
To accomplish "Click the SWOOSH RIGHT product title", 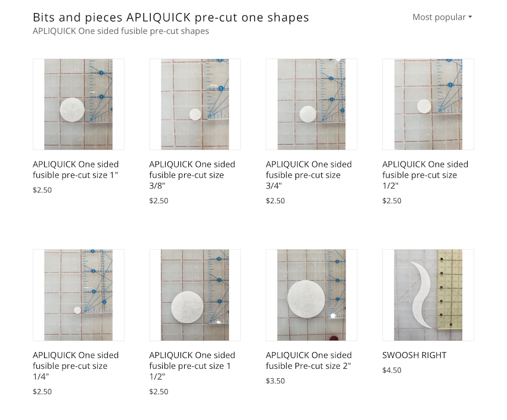I will (414, 355).
